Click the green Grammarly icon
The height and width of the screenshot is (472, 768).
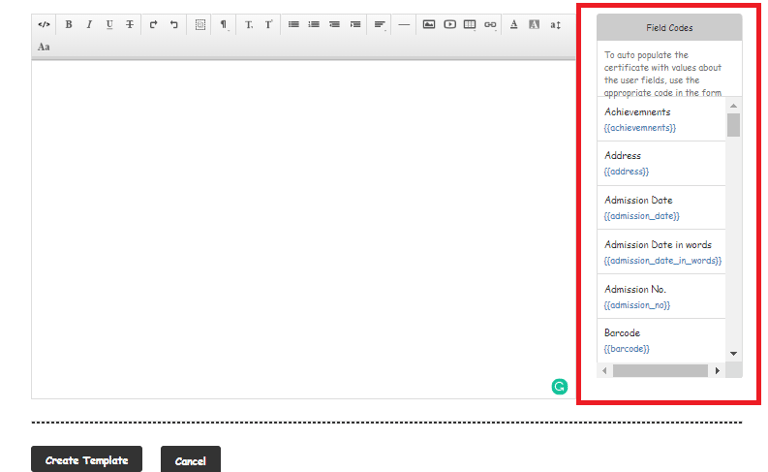click(x=559, y=387)
